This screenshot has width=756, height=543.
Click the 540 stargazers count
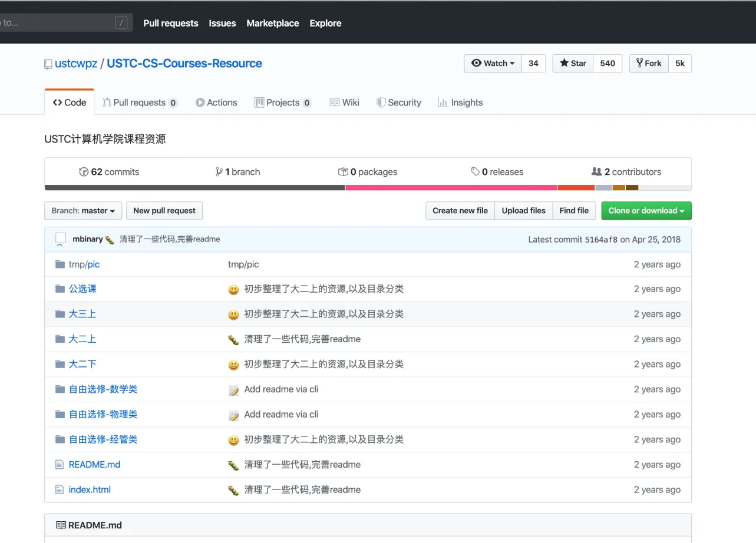click(x=608, y=64)
